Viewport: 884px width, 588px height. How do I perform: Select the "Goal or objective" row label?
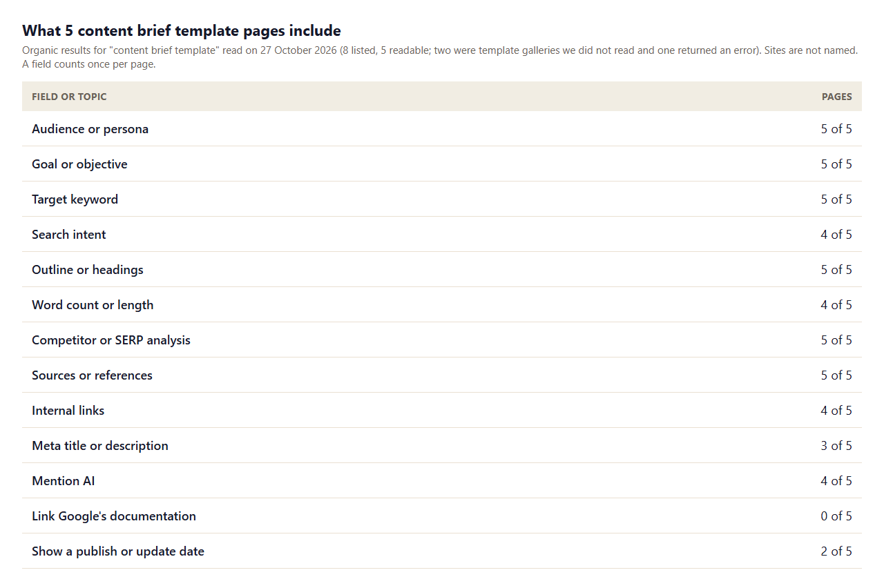click(x=79, y=164)
